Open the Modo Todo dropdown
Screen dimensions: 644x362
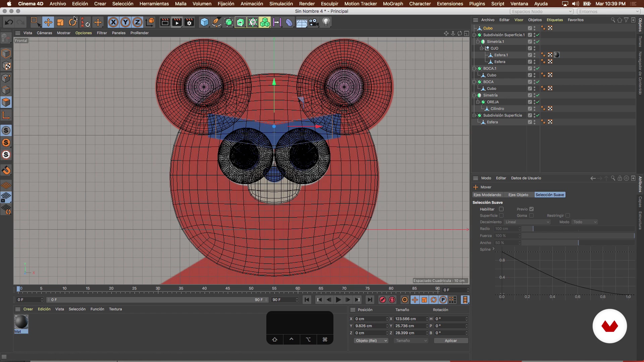click(x=585, y=222)
